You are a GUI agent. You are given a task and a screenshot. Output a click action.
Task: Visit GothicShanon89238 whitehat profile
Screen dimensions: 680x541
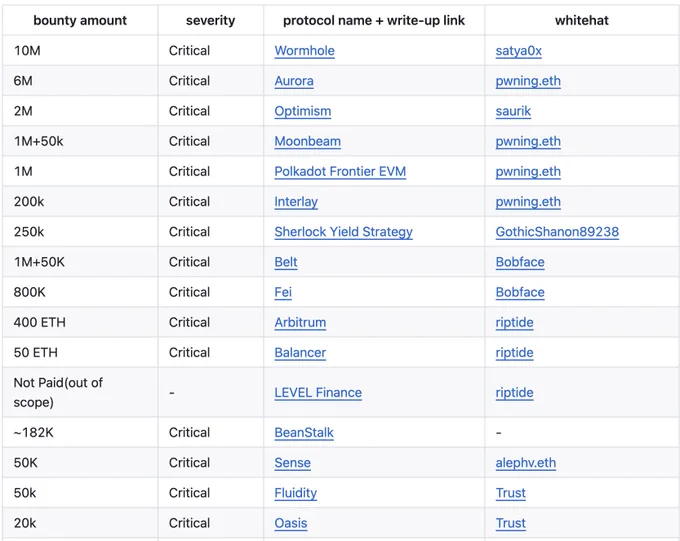point(557,232)
